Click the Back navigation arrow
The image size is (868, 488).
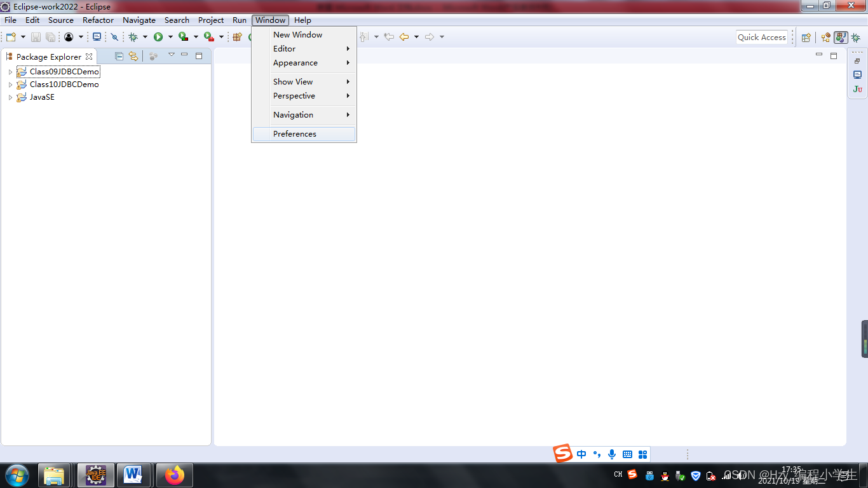point(404,37)
